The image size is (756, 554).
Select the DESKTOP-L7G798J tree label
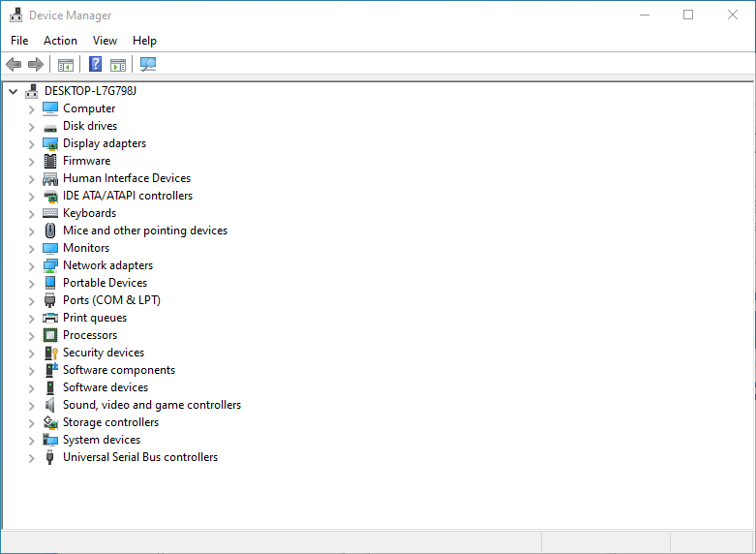(x=91, y=91)
